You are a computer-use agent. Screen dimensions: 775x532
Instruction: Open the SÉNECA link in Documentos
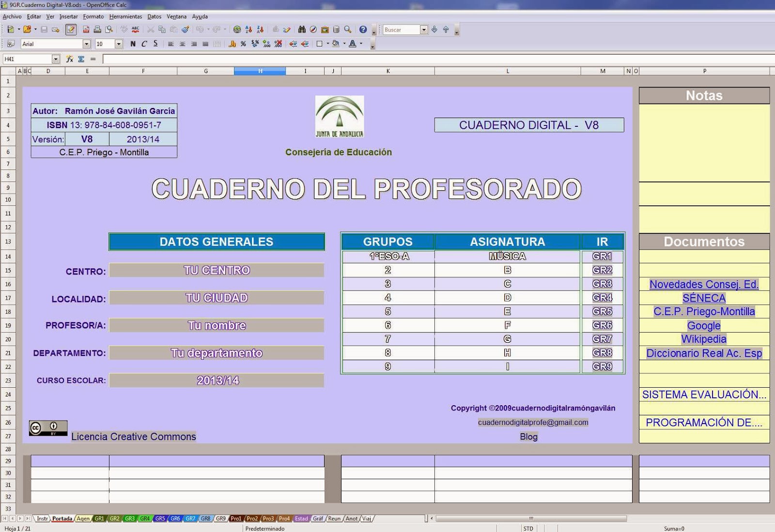click(703, 298)
